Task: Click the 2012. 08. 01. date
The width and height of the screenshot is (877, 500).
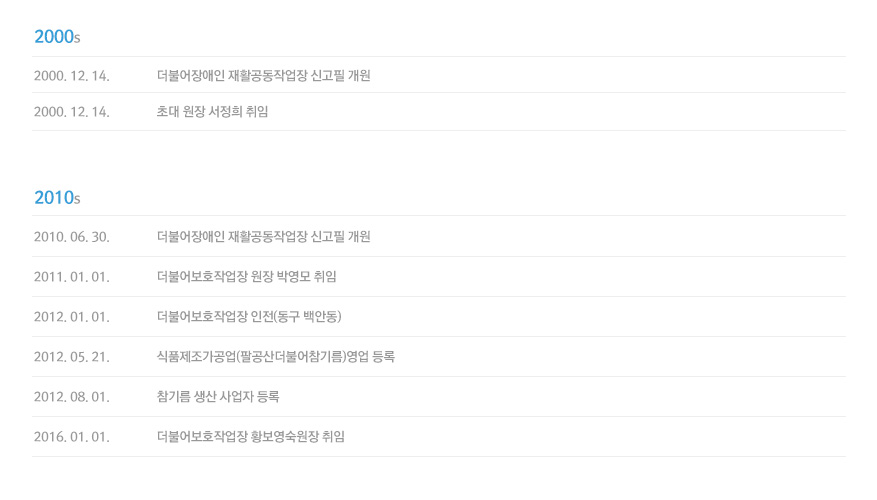Action: coord(71,397)
